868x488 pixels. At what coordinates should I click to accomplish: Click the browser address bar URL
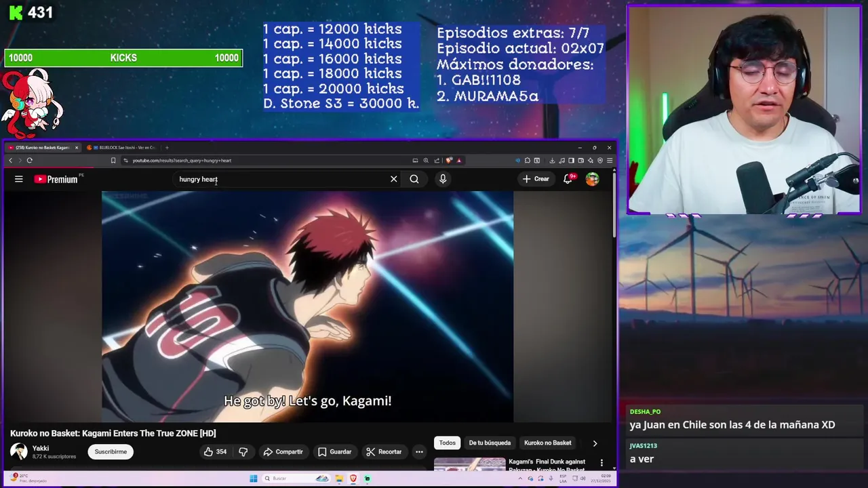182,161
